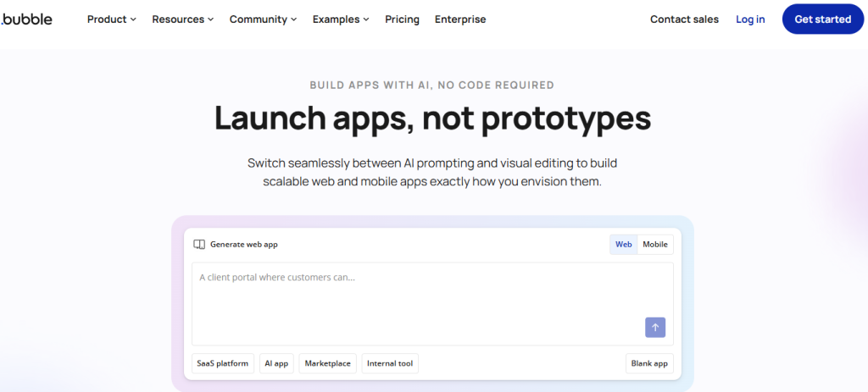Submit prompt with the arrow-up icon
Viewport: 868px width, 392px height.
click(x=655, y=328)
